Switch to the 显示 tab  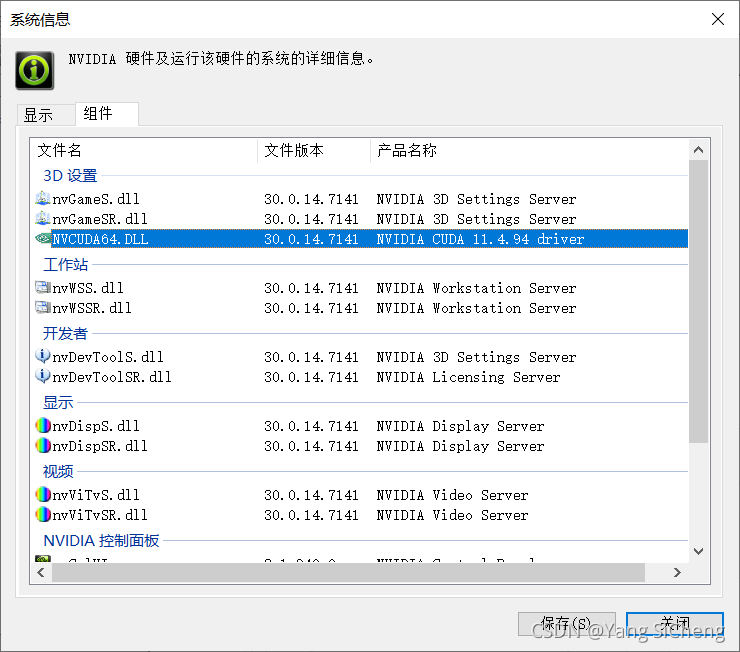(46, 115)
